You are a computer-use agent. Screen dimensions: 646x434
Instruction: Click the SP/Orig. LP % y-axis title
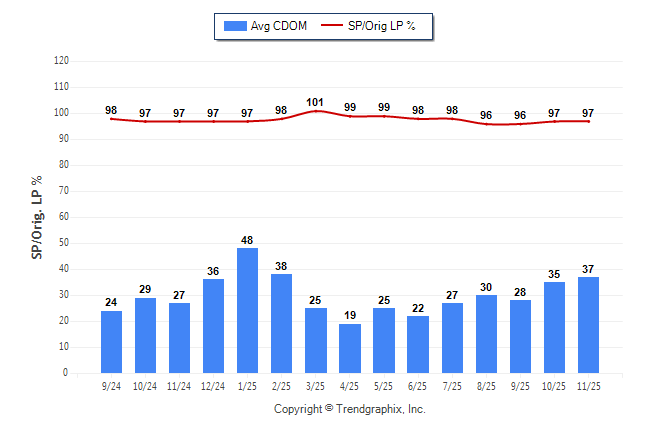click(37, 217)
